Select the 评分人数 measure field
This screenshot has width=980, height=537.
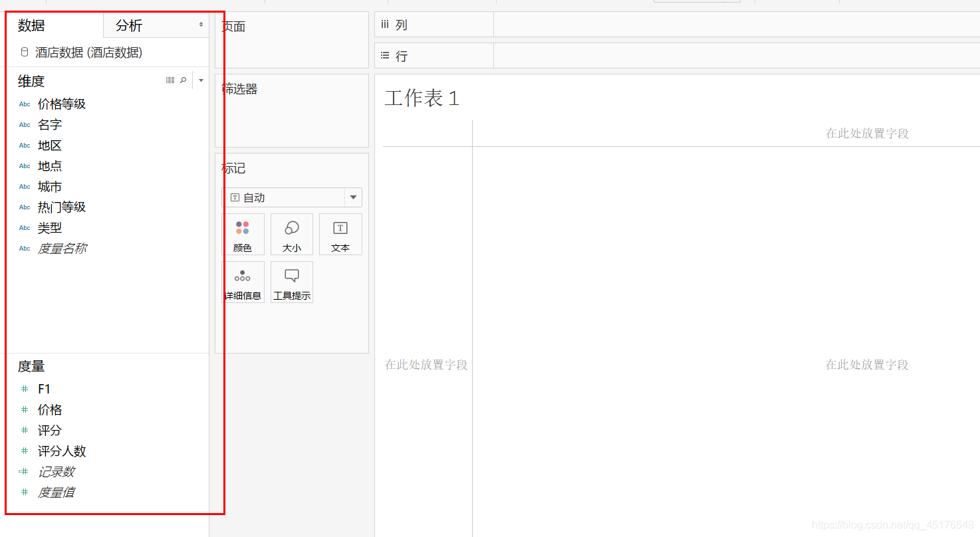(x=62, y=451)
